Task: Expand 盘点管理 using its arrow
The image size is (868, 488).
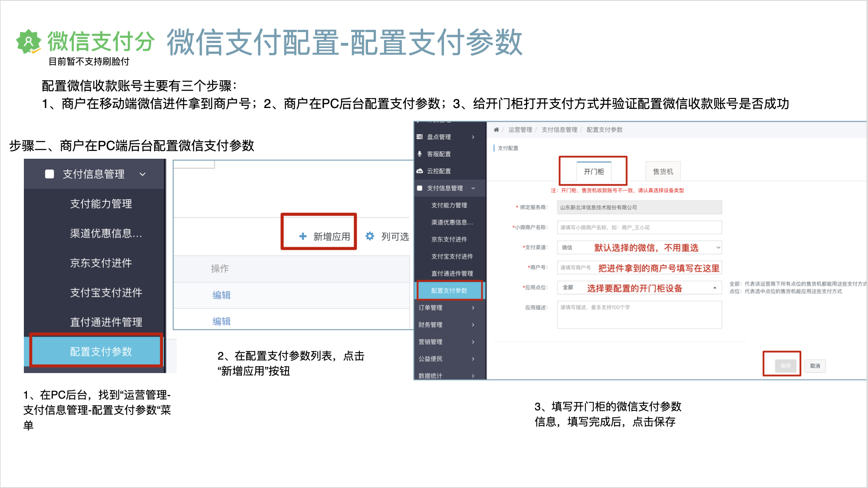Action: pyautogui.click(x=473, y=137)
